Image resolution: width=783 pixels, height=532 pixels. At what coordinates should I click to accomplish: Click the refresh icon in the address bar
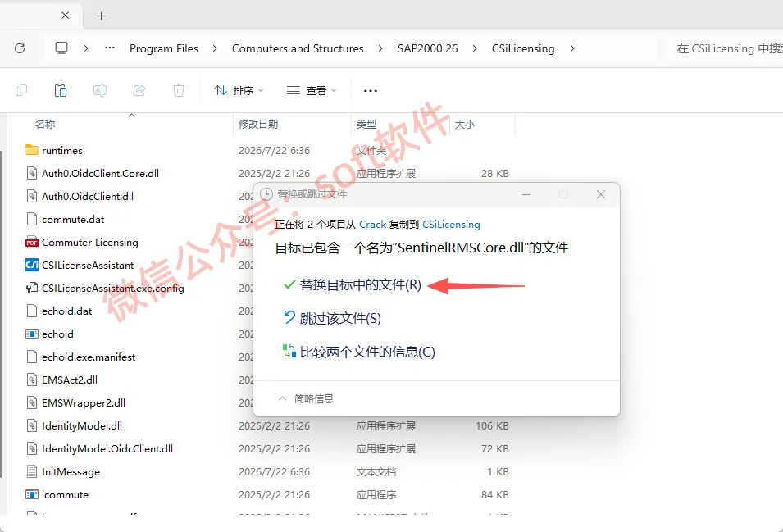(20, 48)
